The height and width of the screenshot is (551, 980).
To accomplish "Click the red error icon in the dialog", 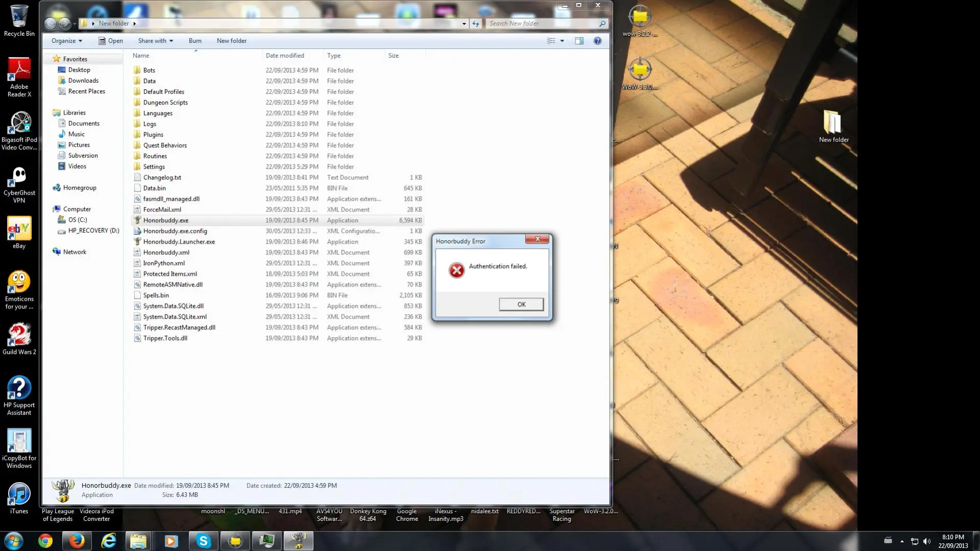I will 457,270.
